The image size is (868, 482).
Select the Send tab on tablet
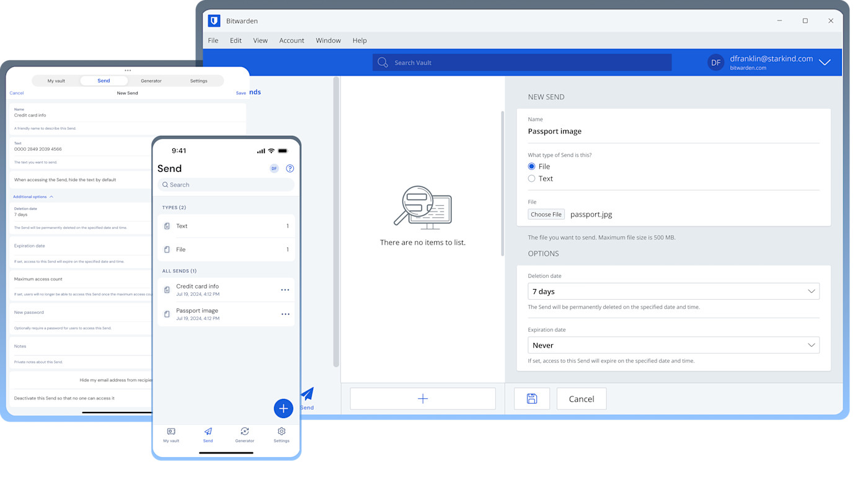coord(104,81)
